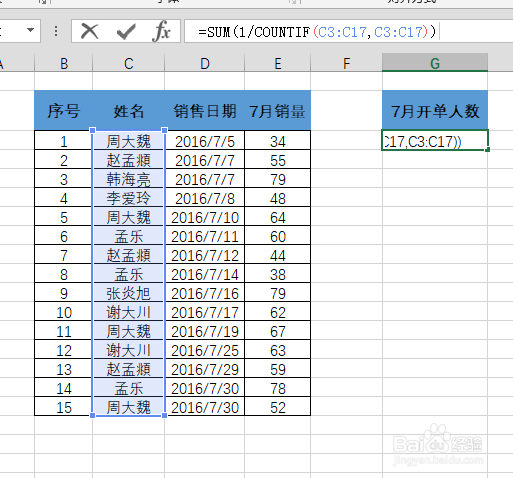The image size is (513, 478).
Task: Click sales cell 63
Action: coord(278,349)
